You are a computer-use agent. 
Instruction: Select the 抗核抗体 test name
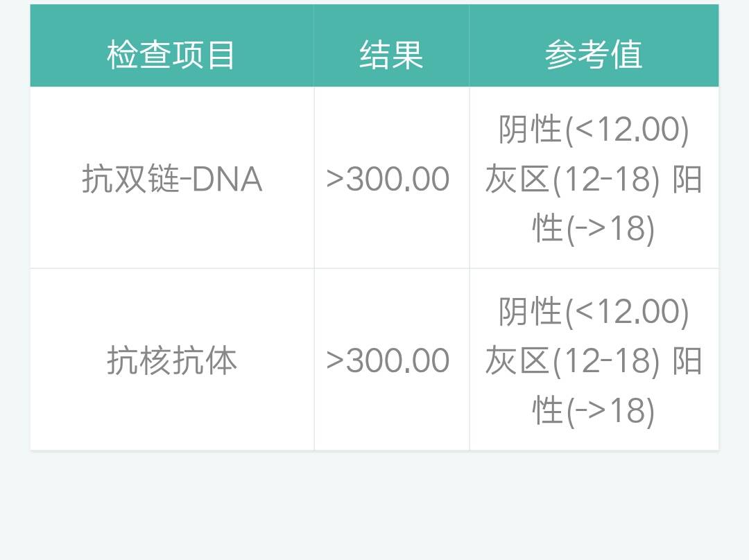point(172,361)
